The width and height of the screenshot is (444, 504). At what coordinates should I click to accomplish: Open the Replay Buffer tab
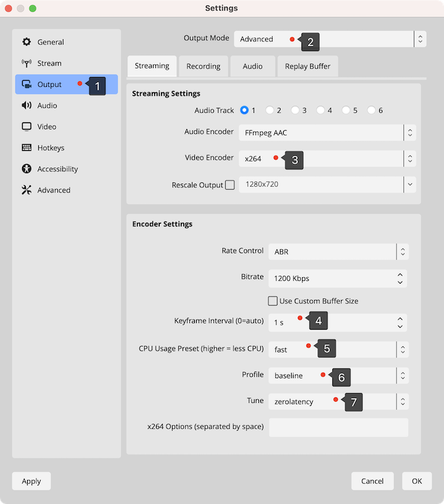[x=307, y=67]
